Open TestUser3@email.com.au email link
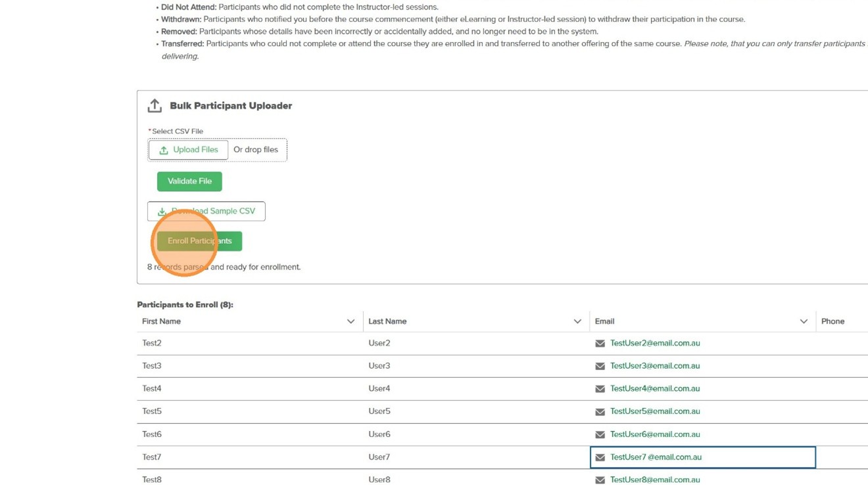Viewport: 868px width, 485px height. pos(655,365)
